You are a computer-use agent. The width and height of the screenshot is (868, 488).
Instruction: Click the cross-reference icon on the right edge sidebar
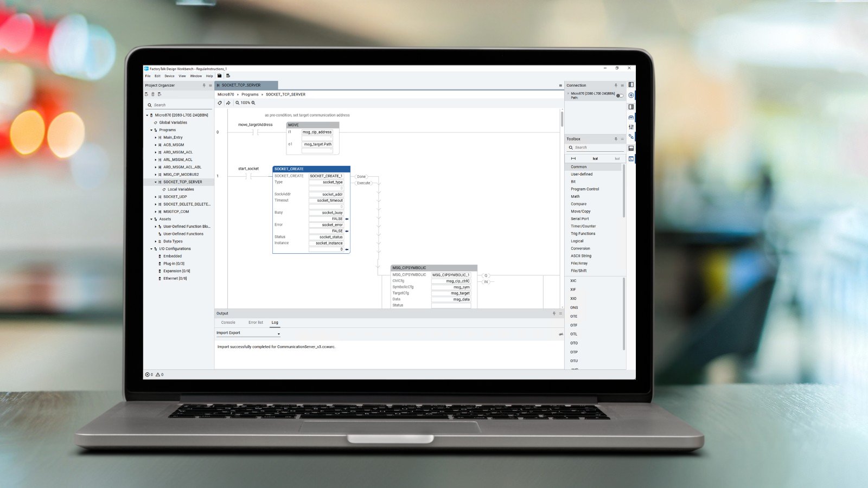pyautogui.click(x=631, y=137)
